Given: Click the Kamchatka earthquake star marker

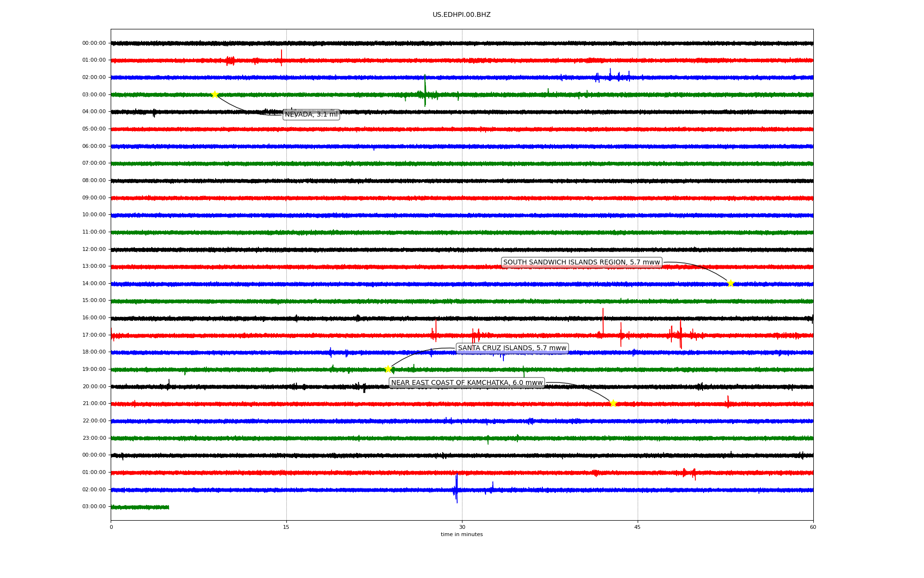Looking at the screenshot, I should pyautogui.click(x=613, y=403).
